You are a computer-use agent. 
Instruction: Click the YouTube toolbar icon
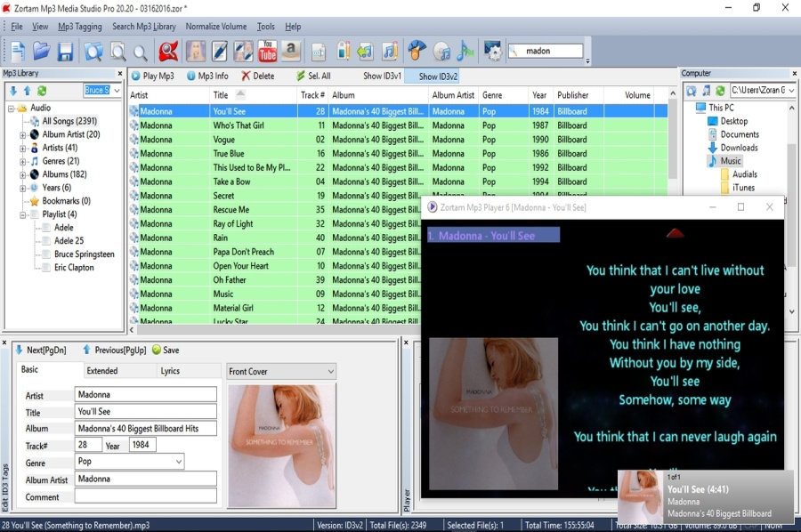(x=267, y=52)
